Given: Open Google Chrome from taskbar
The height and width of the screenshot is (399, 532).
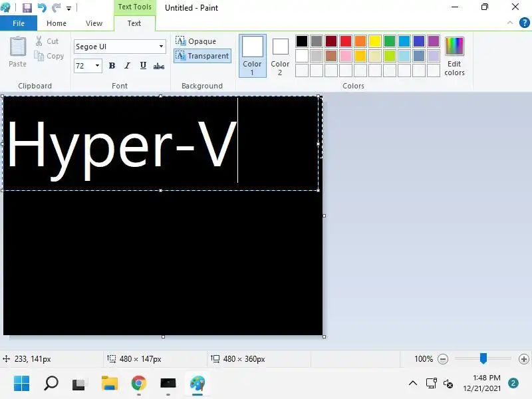Looking at the screenshot, I should (139, 384).
